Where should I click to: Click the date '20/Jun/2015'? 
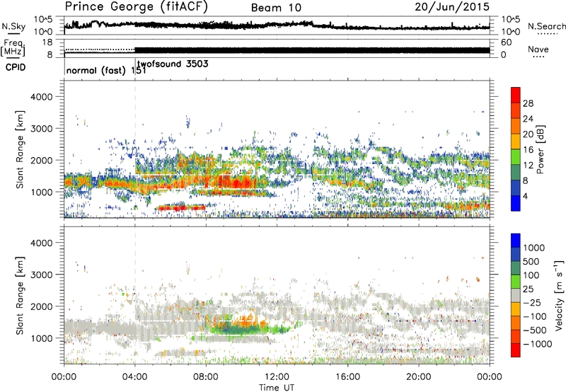452,6
